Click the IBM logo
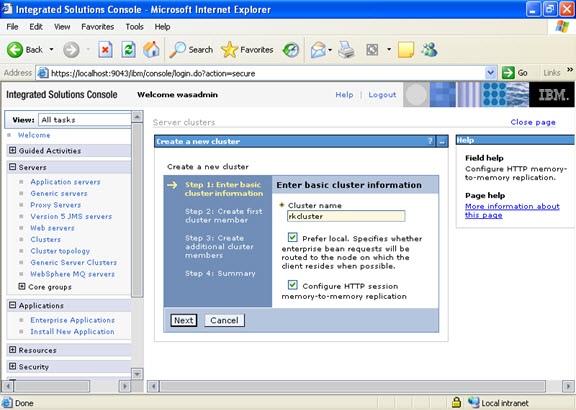This screenshot has height=410, width=576. click(x=552, y=95)
